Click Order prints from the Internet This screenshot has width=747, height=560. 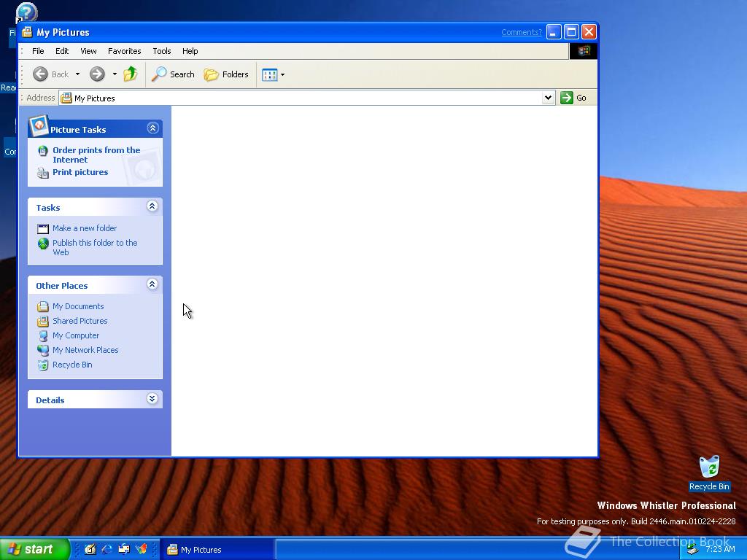tap(96, 155)
